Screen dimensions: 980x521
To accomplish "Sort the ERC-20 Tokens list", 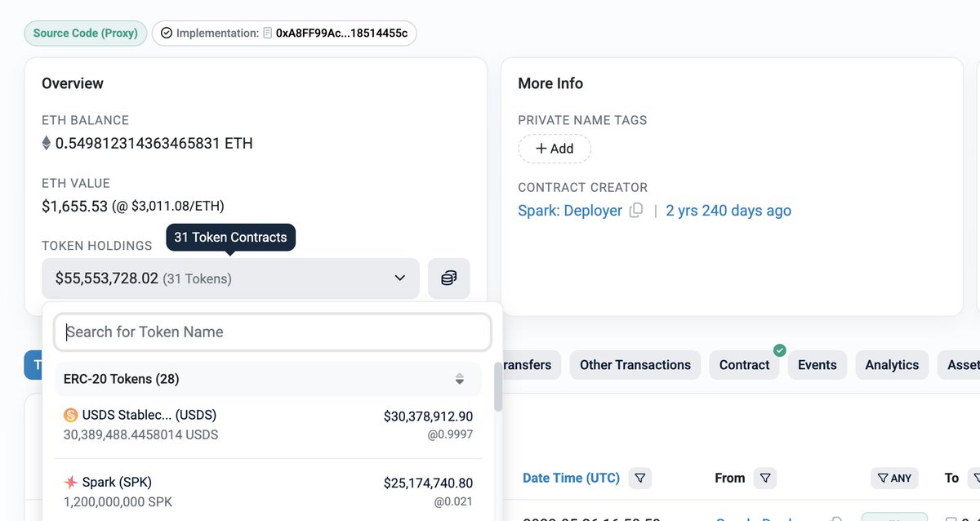I will [x=460, y=379].
